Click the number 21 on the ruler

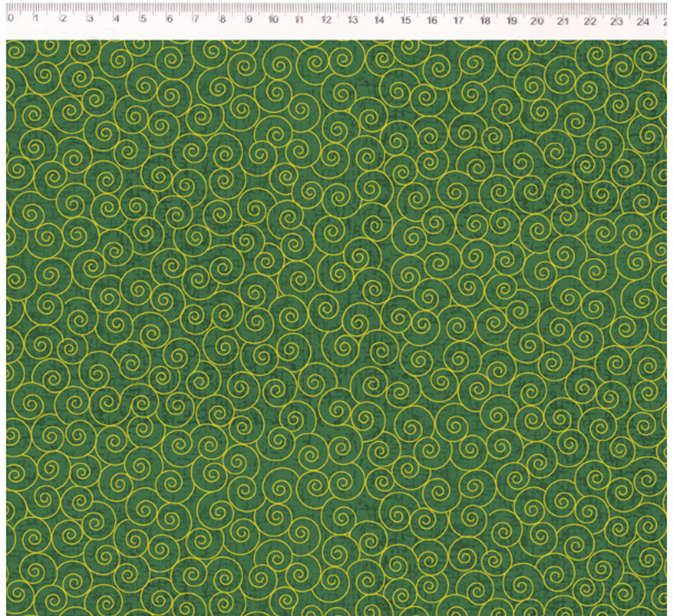[563, 21]
